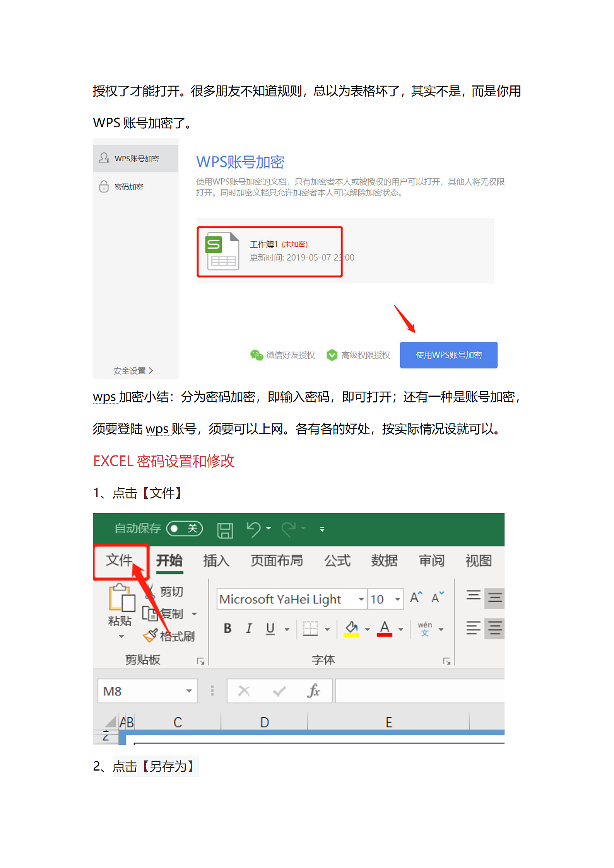The image size is (614, 868).
Task: Click the 复制 command
Action: [x=163, y=614]
